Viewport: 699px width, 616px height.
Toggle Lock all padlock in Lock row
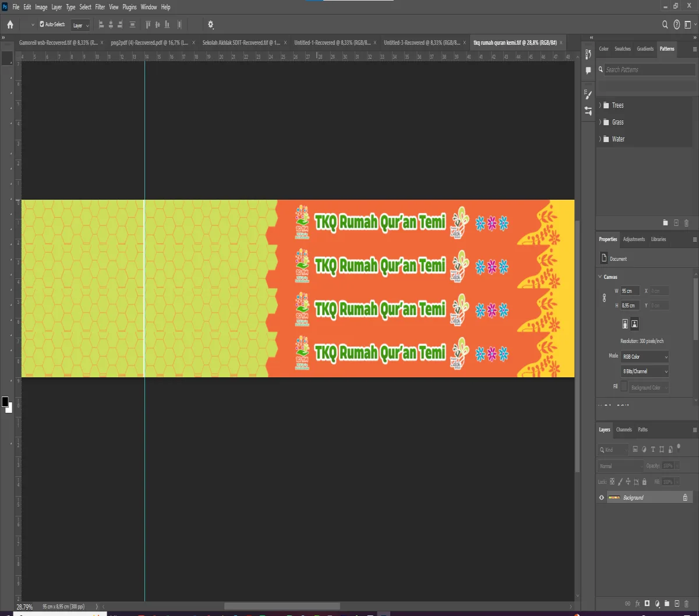pos(645,482)
